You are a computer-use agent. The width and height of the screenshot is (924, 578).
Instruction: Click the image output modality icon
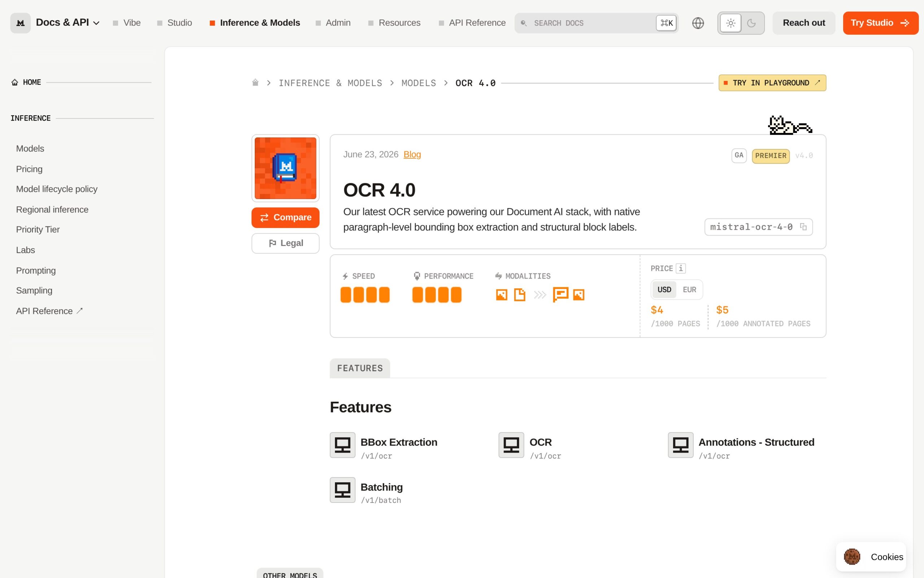pyautogui.click(x=579, y=295)
